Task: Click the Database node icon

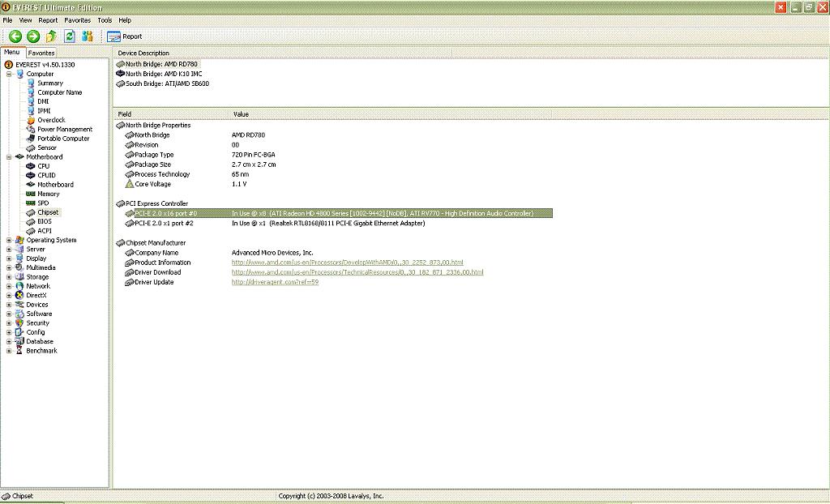Action: (19, 341)
